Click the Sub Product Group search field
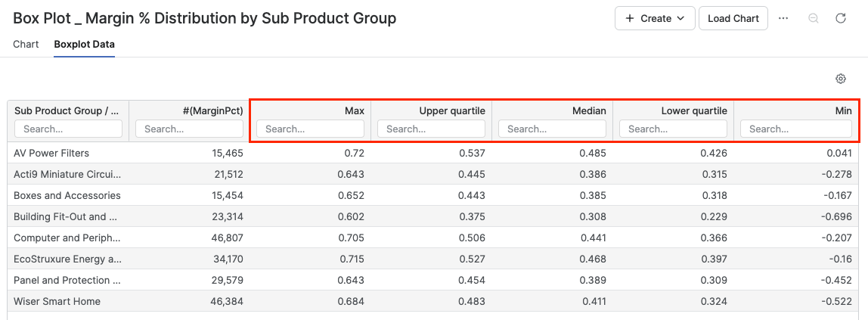The image size is (868, 320). (x=68, y=129)
